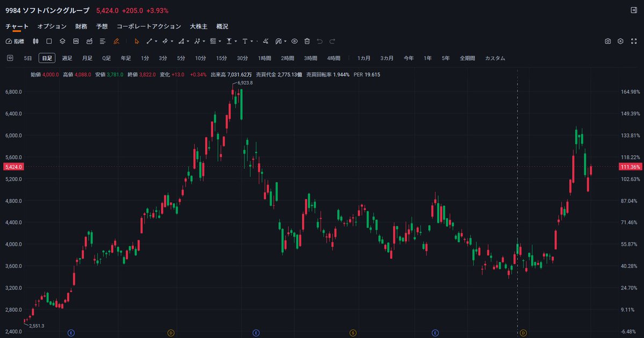The width and height of the screenshot is (644, 338).
Task: Set range to 3カ月
Action: [x=387, y=59]
